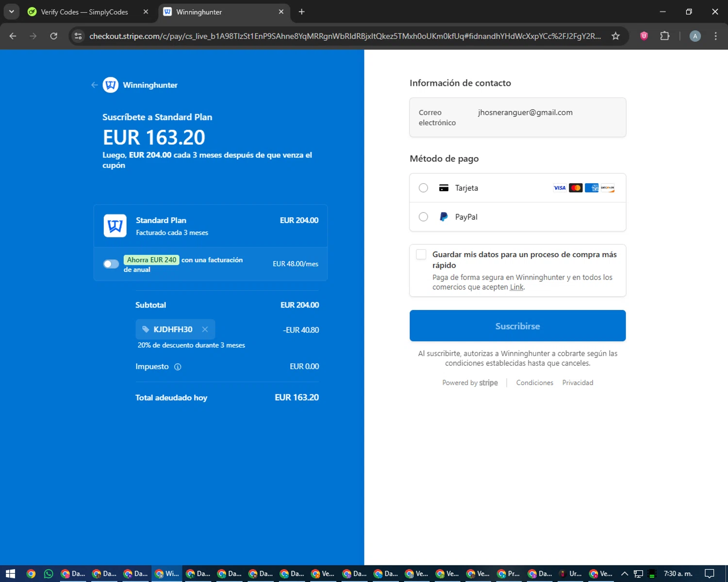
Task: Remove the KJDHFH30 coupon with its X
Action: coord(205,329)
